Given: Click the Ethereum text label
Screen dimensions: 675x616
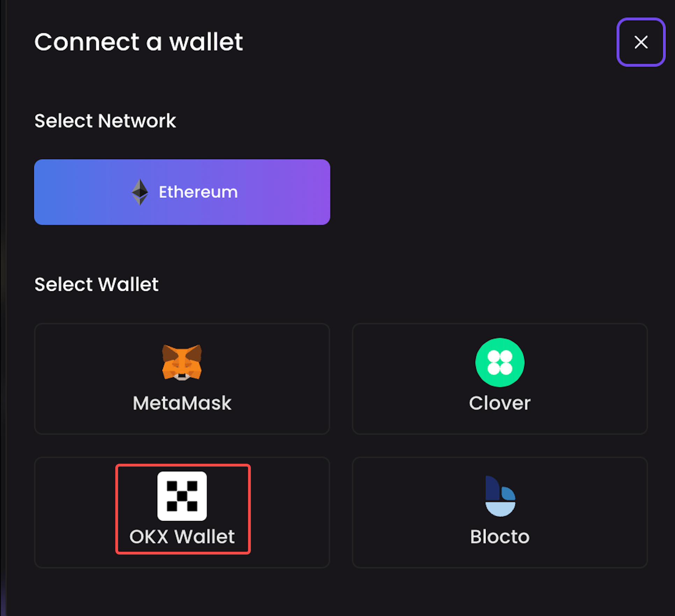Looking at the screenshot, I should click(x=198, y=192).
